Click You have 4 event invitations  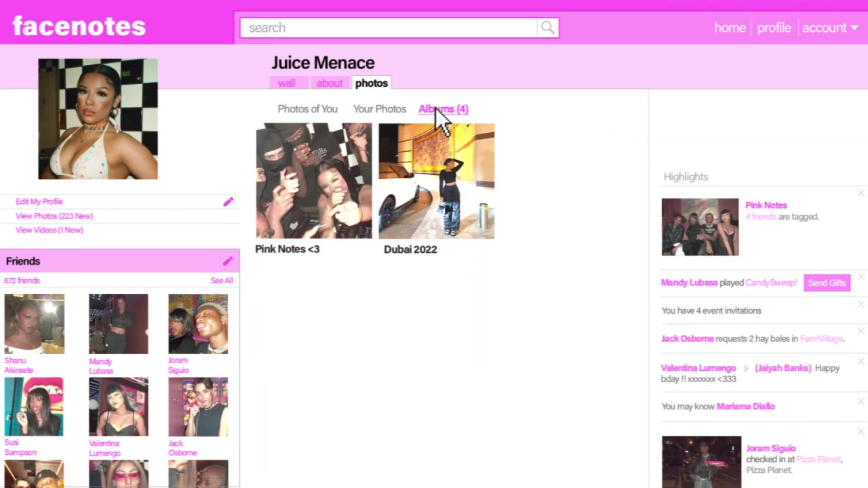pyautogui.click(x=711, y=310)
